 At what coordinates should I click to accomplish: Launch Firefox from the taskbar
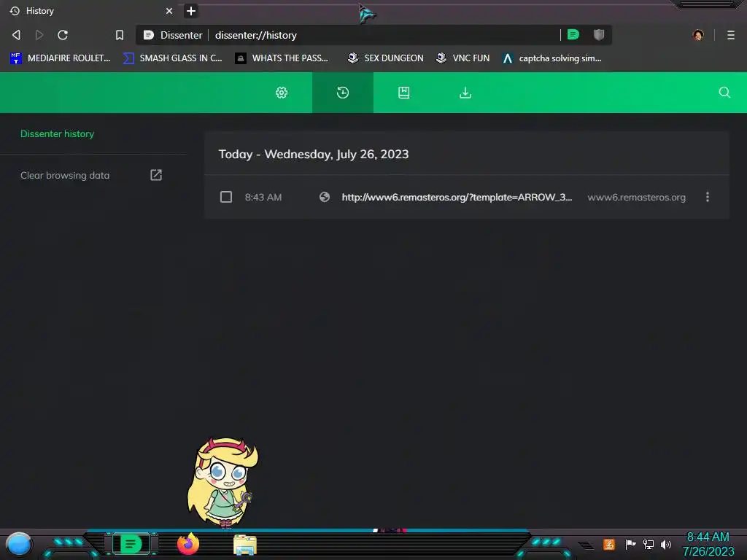(188, 544)
